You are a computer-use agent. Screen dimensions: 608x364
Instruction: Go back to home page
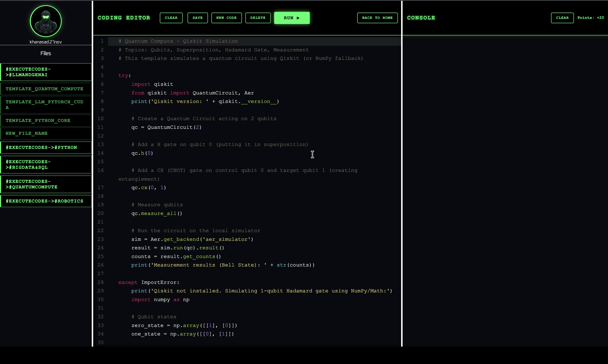pos(377,18)
